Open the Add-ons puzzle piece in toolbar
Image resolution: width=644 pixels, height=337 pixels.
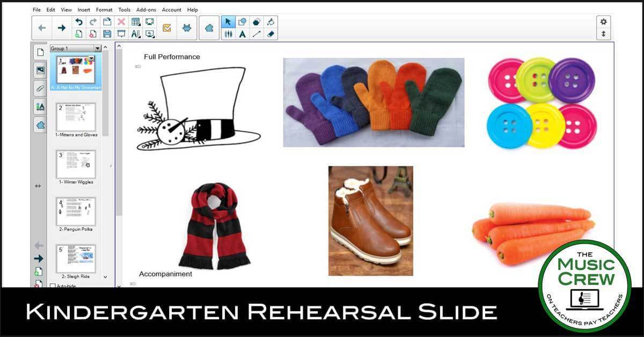click(209, 28)
